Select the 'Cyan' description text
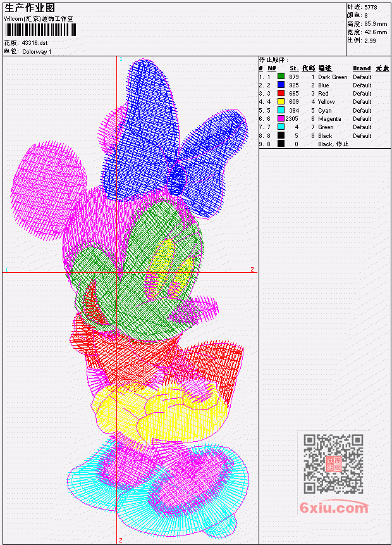The width and height of the screenshot is (392, 545). 325,111
